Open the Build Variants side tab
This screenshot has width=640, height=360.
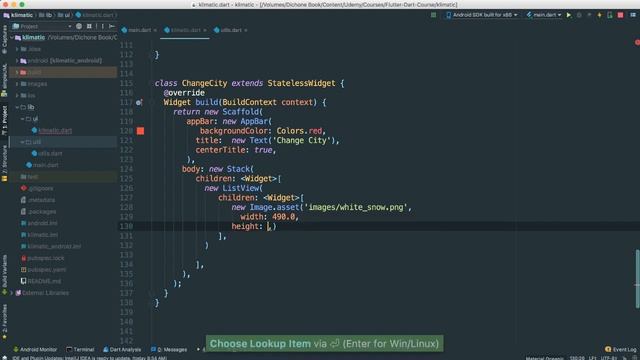click(x=4, y=275)
